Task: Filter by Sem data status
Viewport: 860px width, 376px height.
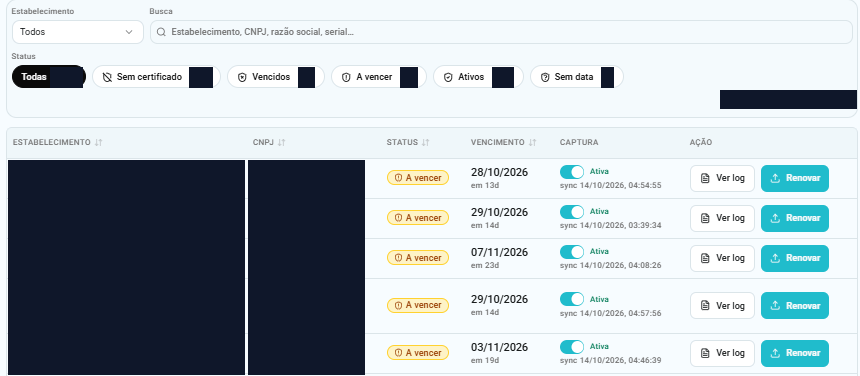Action: (x=576, y=77)
